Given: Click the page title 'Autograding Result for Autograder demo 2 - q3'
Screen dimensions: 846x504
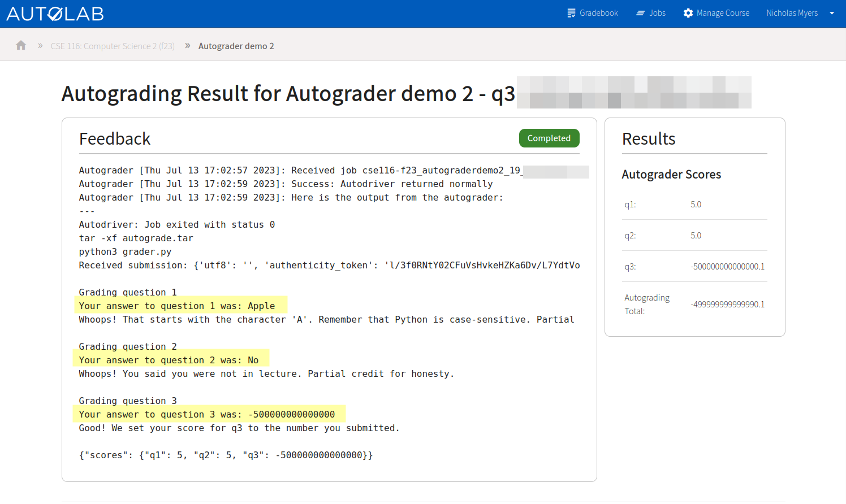Looking at the screenshot, I should (x=288, y=94).
